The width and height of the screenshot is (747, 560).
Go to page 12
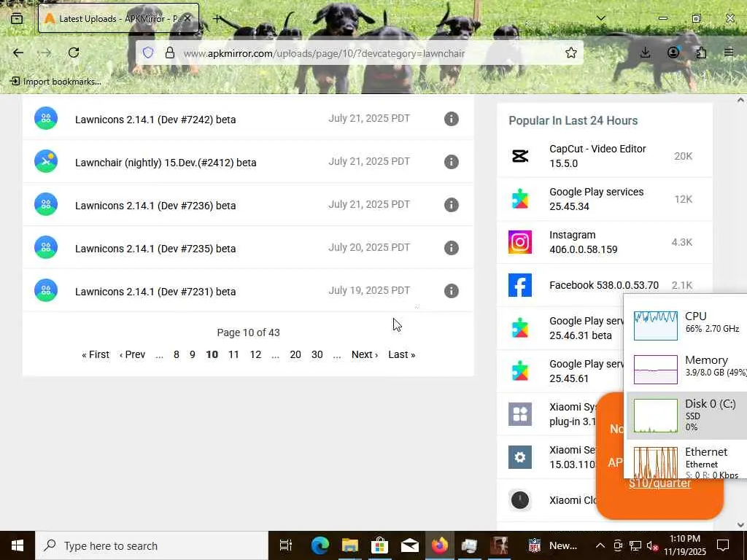tap(255, 354)
